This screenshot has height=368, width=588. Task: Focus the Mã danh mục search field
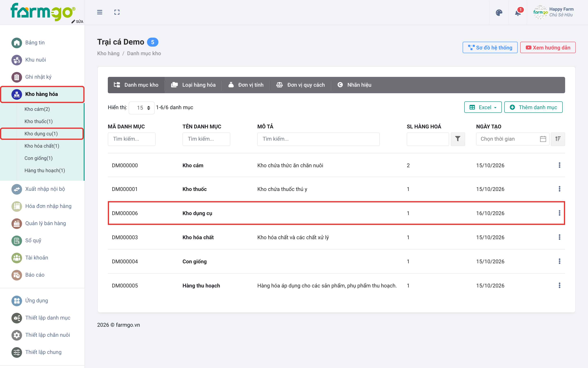click(131, 139)
